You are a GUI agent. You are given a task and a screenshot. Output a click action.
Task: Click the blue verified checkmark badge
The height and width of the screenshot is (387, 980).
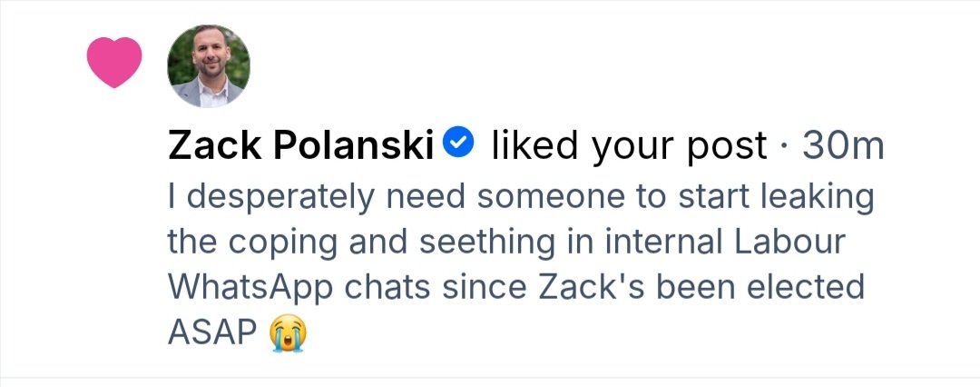pos(459,144)
